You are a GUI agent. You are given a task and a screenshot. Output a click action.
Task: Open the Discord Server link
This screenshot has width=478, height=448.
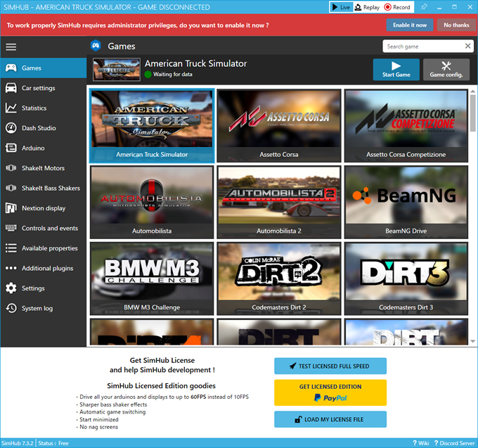(x=454, y=443)
